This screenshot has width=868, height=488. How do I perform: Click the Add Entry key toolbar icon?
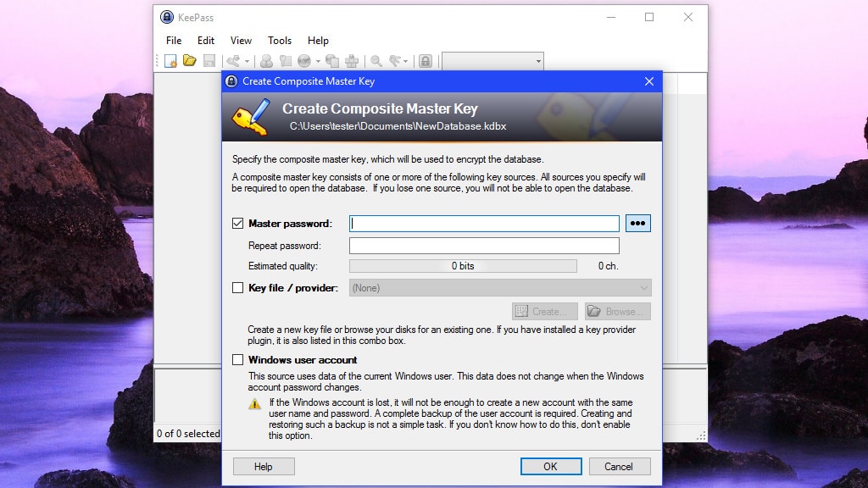(233, 61)
